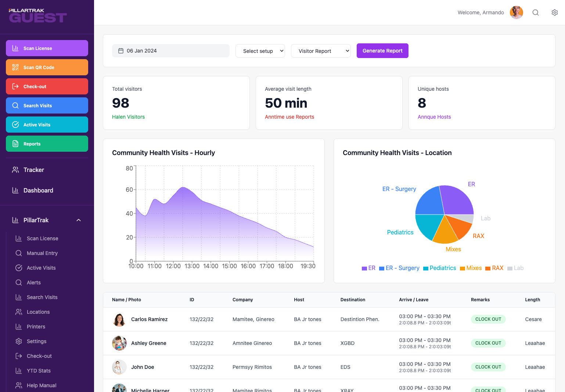565x392 pixels.
Task: Open the Scan QR Code tool
Action: tap(15, 67)
